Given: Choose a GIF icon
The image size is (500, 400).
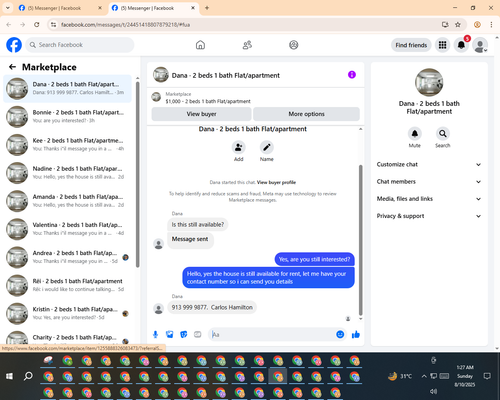Looking at the screenshot, I should (x=198, y=334).
